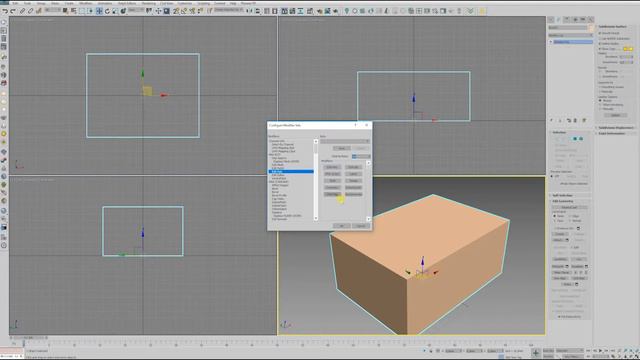The image size is (640, 360).
Task: Open the Display command panel tab
Action: [x=583, y=19]
